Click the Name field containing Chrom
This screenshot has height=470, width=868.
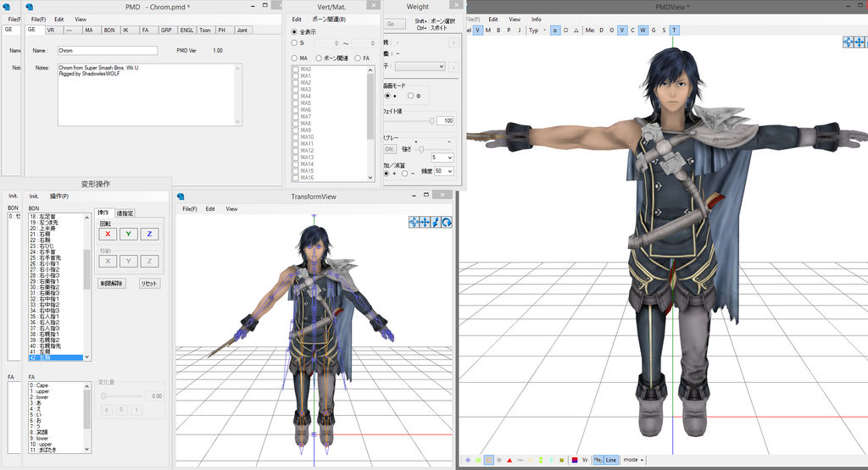click(108, 50)
